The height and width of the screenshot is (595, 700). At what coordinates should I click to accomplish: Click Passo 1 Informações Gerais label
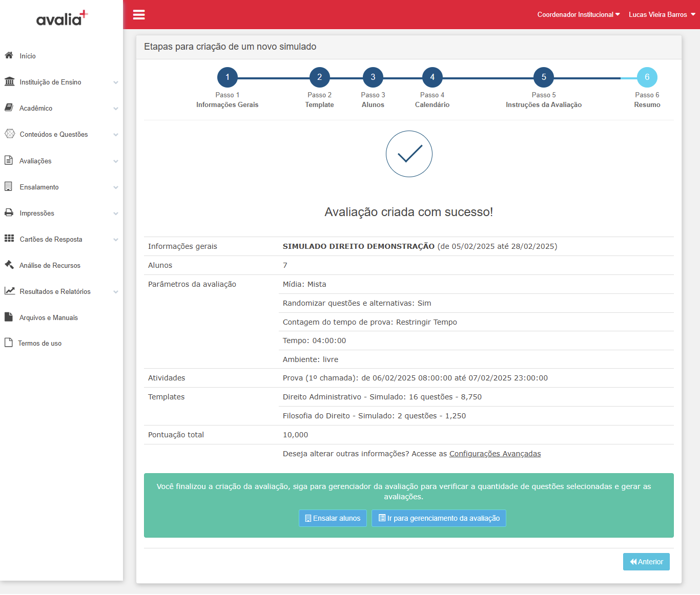(x=228, y=100)
